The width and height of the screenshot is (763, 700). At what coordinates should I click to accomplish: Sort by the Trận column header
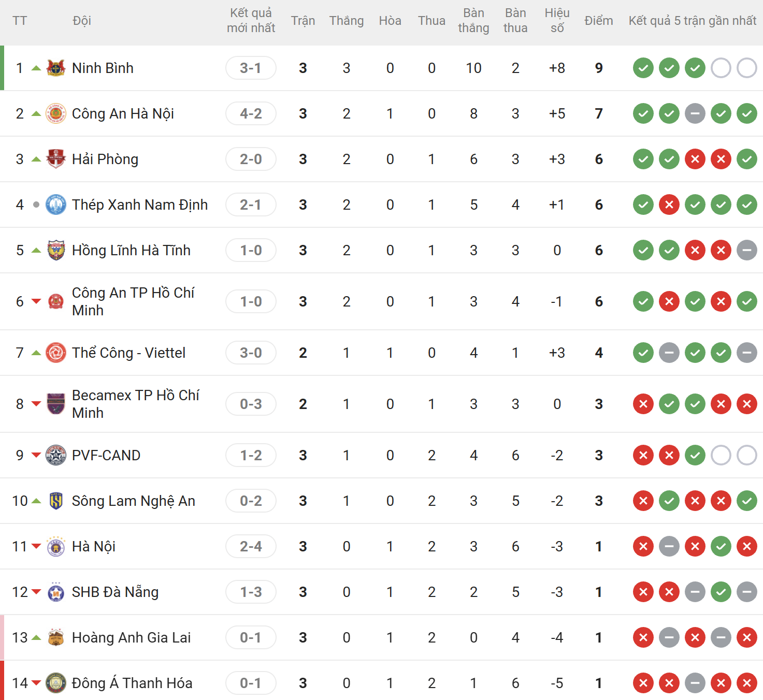[303, 21]
